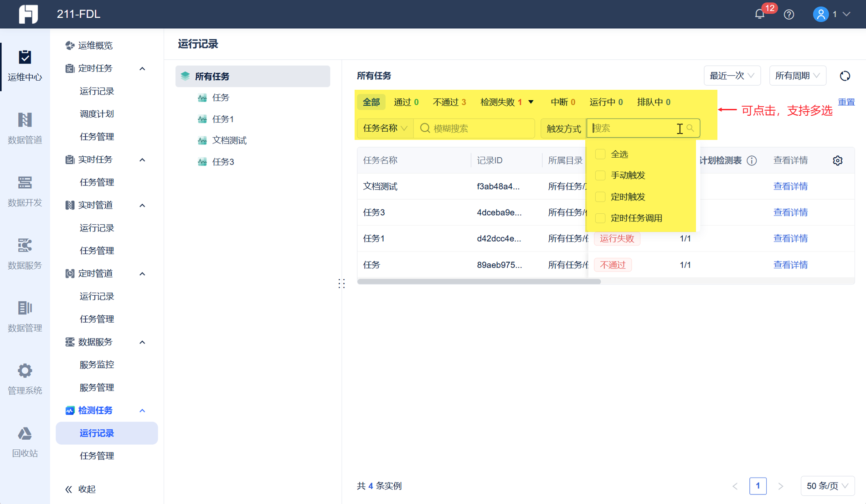The width and height of the screenshot is (866, 504).
Task: Open the help question mark icon
Action: [x=789, y=15]
